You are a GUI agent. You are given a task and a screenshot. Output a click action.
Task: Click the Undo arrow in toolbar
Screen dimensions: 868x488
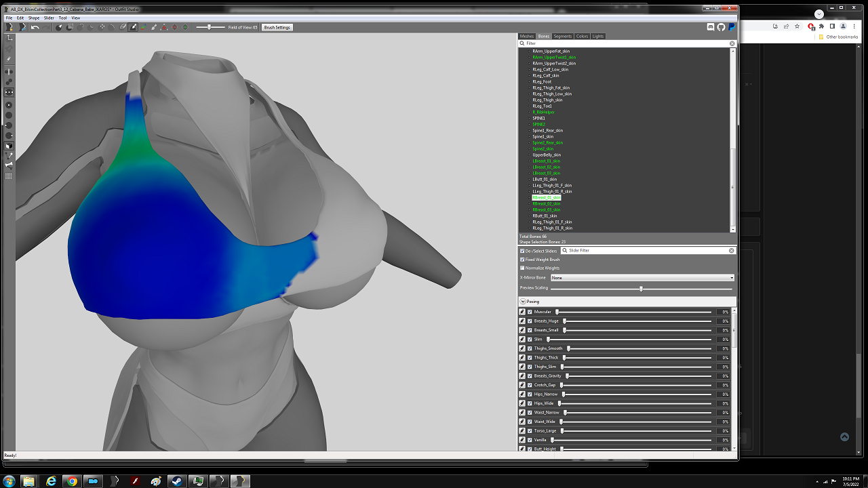(x=35, y=27)
